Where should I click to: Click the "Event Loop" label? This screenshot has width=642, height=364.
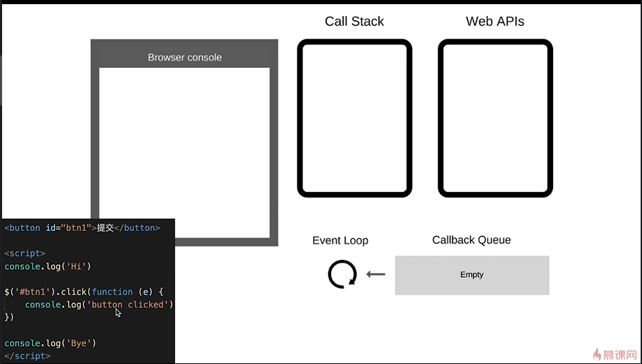point(340,241)
